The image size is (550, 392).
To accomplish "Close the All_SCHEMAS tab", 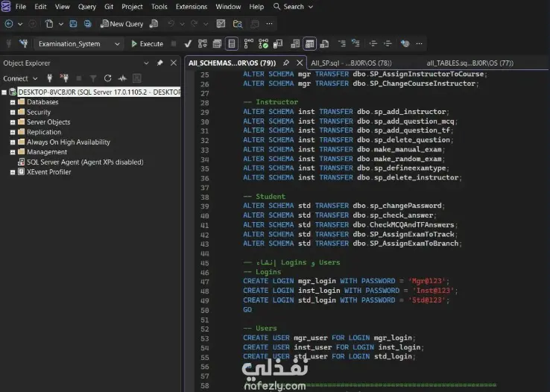I will [x=300, y=63].
